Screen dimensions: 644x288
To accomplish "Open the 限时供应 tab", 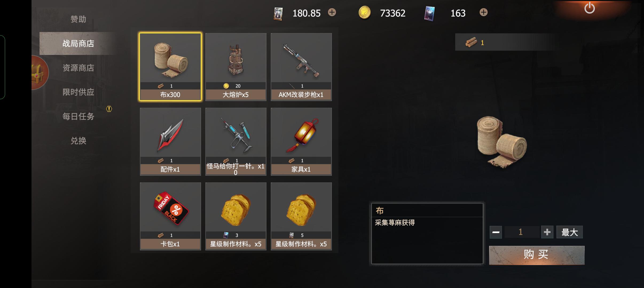I will coord(78,92).
